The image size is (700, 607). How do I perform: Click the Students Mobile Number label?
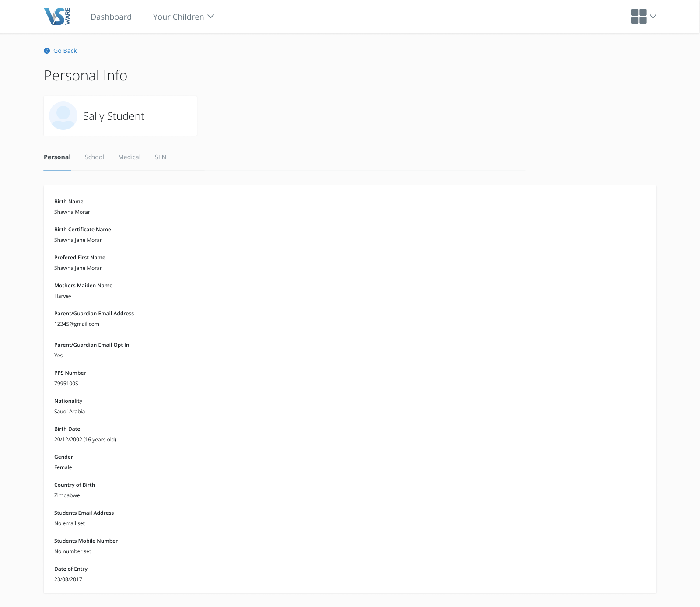click(x=86, y=541)
